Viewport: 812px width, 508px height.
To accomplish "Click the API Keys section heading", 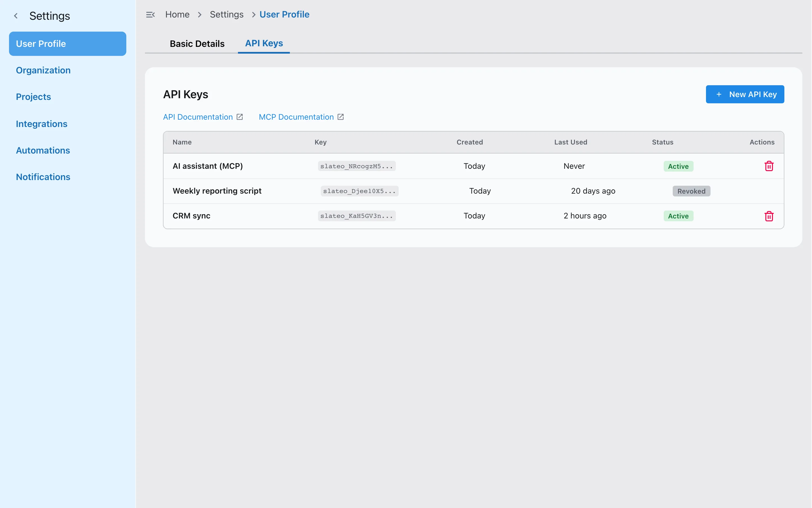I will coord(186,95).
